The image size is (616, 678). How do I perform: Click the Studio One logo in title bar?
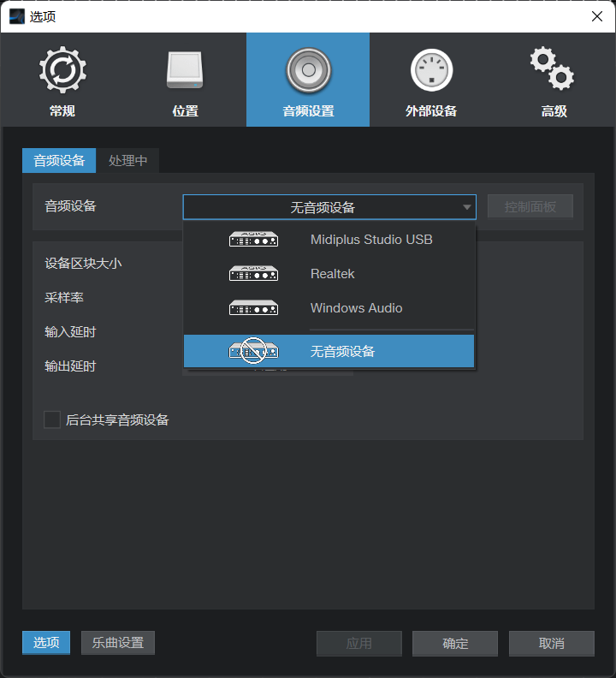pos(17,16)
